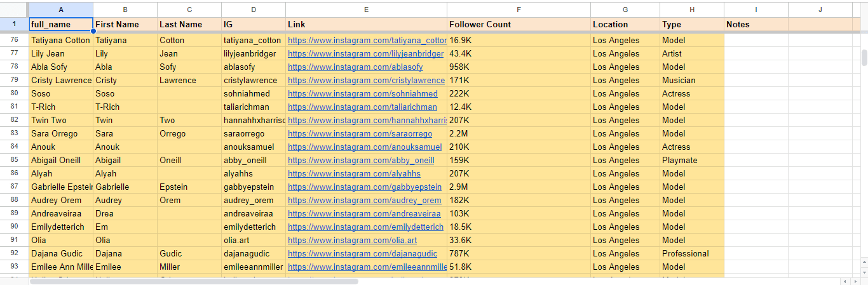Select the Musician cell for Cristy Lawrence
868x285 pixels.
tap(691, 81)
